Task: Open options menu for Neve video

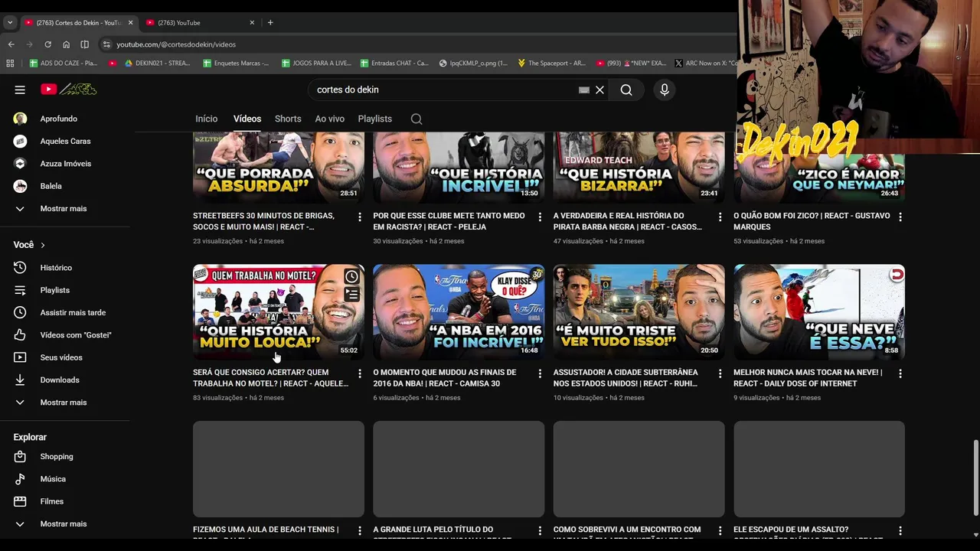Action: point(900,373)
